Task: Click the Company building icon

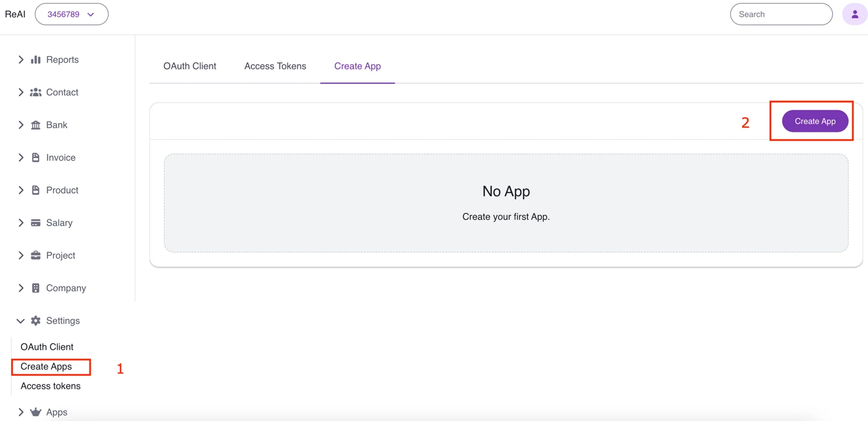Action: [36, 288]
